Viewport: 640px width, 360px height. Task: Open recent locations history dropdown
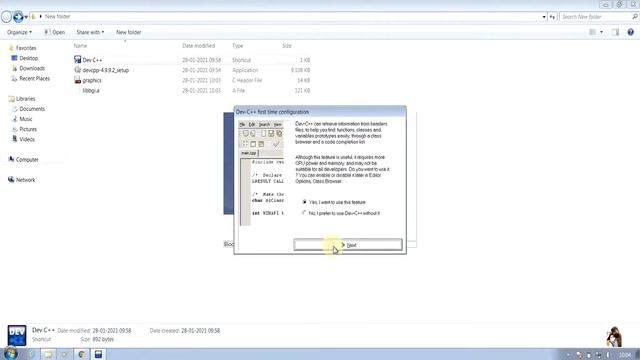(x=26, y=17)
